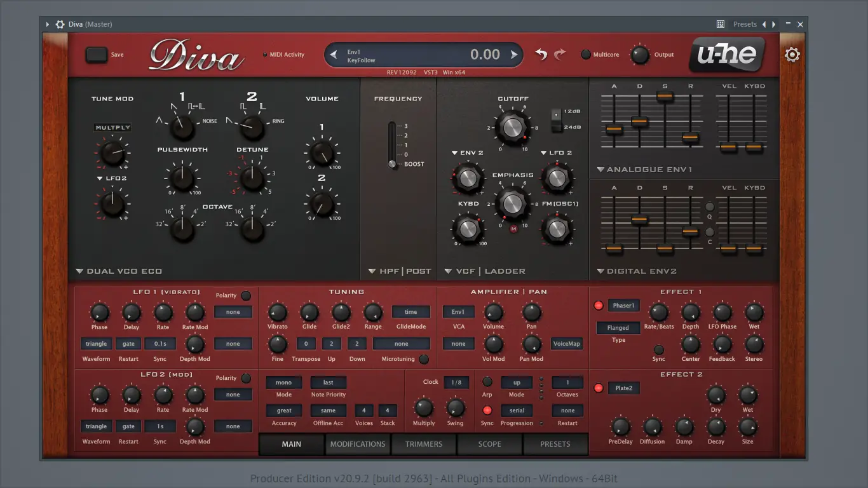868x488 pixels.
Task: Switch to the MODIFICATIONS tab
Action: coord(358,444)
